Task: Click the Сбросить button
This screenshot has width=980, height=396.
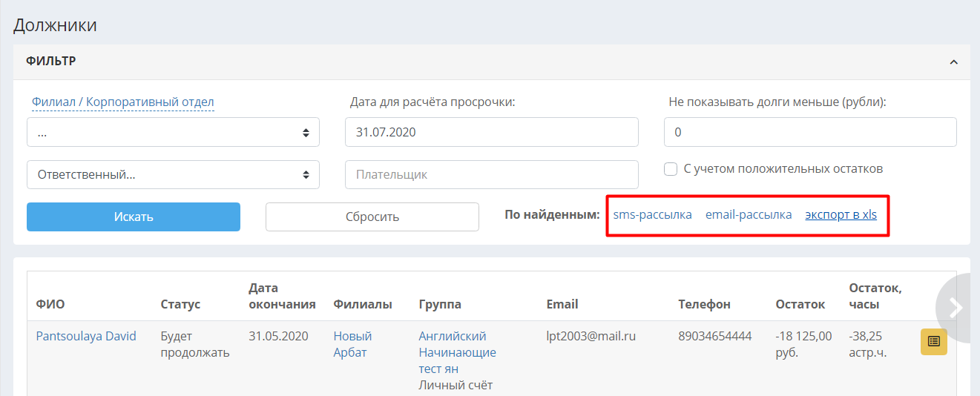Action: coord(372,217)
